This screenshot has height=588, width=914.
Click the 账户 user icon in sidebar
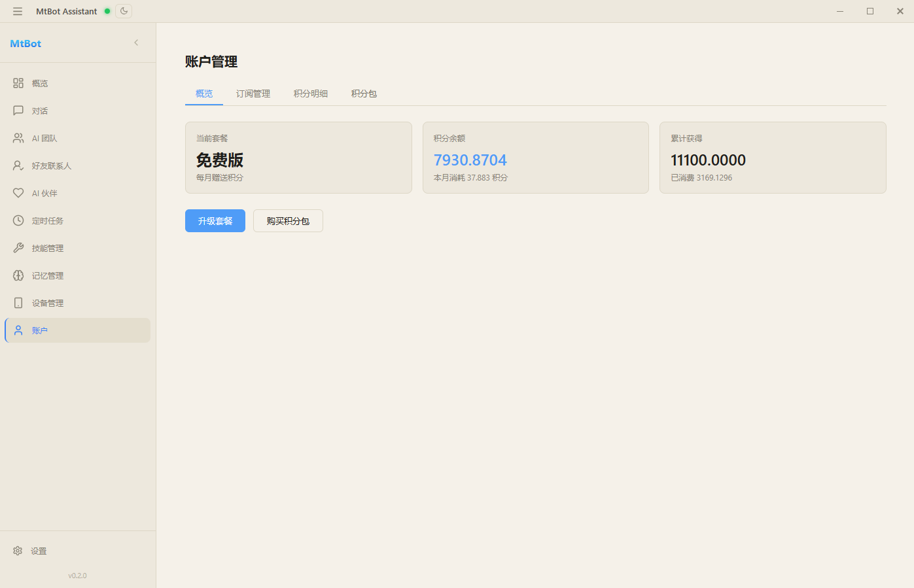18,330
